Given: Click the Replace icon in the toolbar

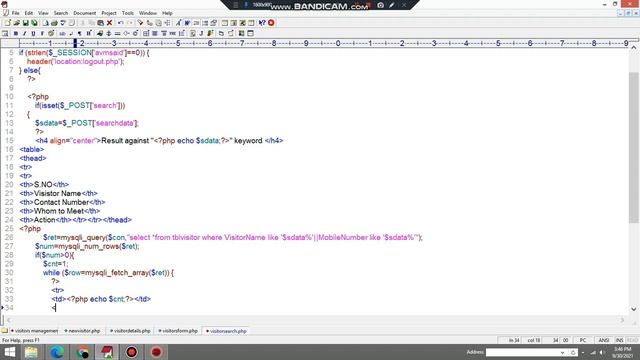Looking at the screenshot, I should (150, 23).
